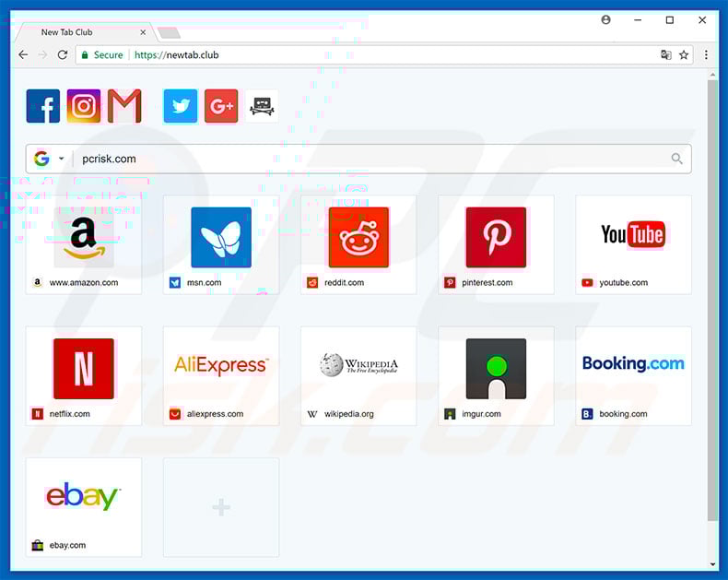The image size is (728, 580).
Task: Click the translate page icon
Action: tap(665, 54)
